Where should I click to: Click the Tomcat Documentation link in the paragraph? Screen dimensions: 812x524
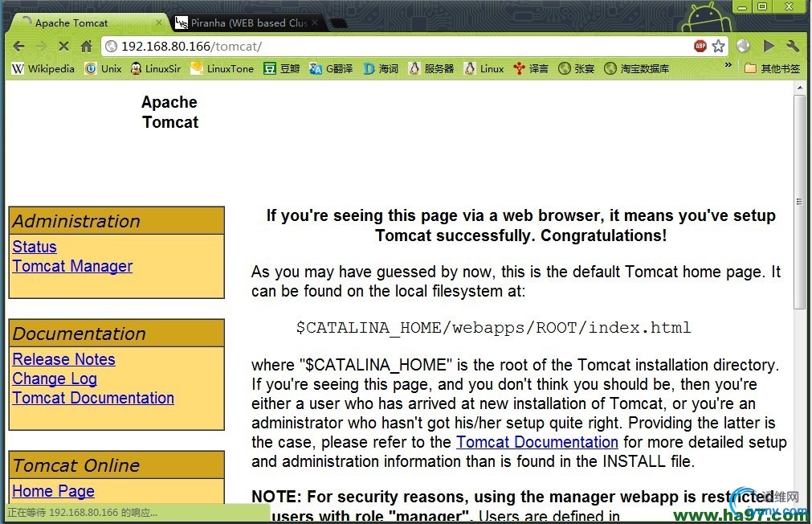pyautogui.click(x=537, y=442)
